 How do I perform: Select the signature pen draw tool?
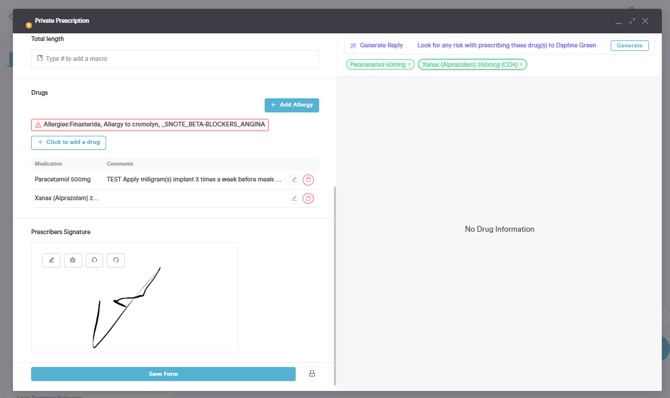coord(51,260)
